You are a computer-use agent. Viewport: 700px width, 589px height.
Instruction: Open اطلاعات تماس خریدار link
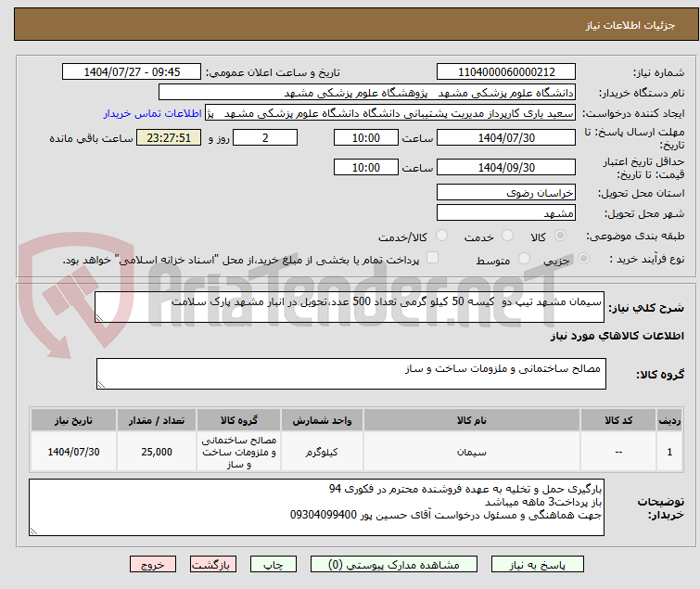pos(153,113)
